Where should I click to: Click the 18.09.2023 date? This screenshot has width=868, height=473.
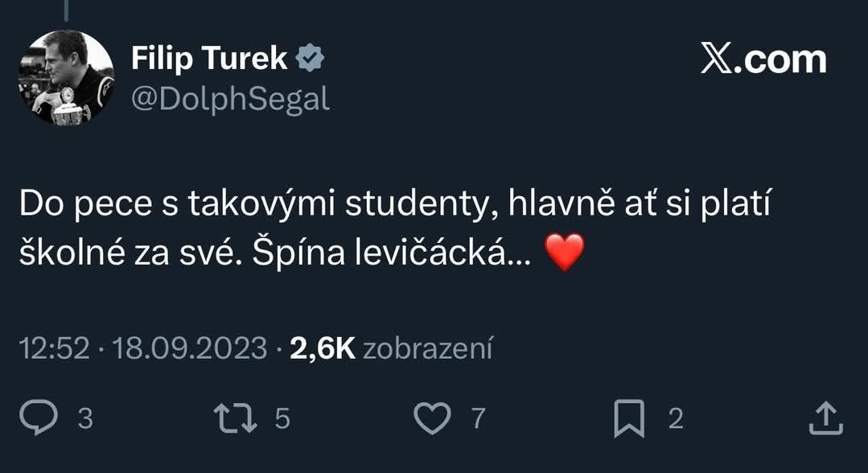pos(189,348)
